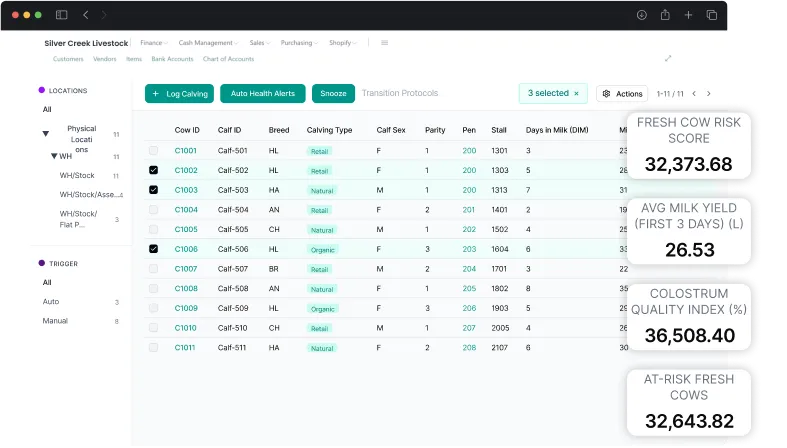Open a new tab with plus icon
The height and width of the screenshot is (448, 787).
(x=688, y=15)
